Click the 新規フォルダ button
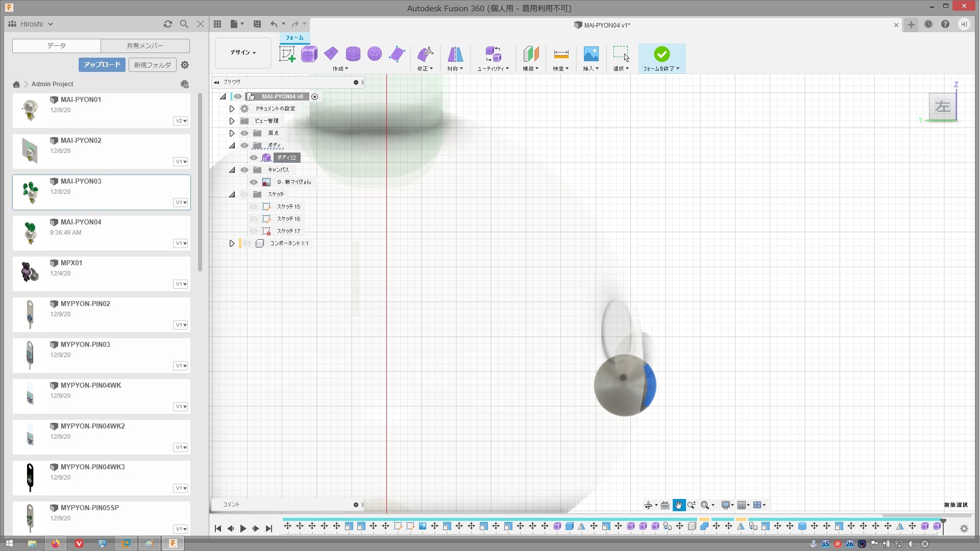This screenshot has height=551, width=980. point(152,65)
